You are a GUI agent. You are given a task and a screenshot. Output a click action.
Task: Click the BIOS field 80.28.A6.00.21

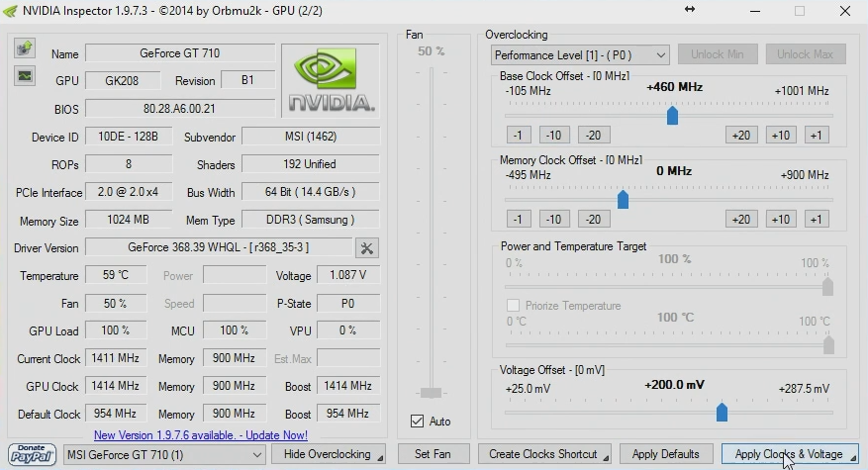tap(180, 109)
